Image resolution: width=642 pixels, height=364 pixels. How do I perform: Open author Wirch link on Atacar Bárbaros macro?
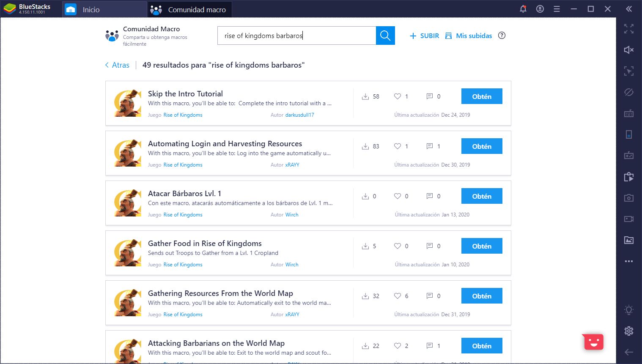[x=292, y=215]
